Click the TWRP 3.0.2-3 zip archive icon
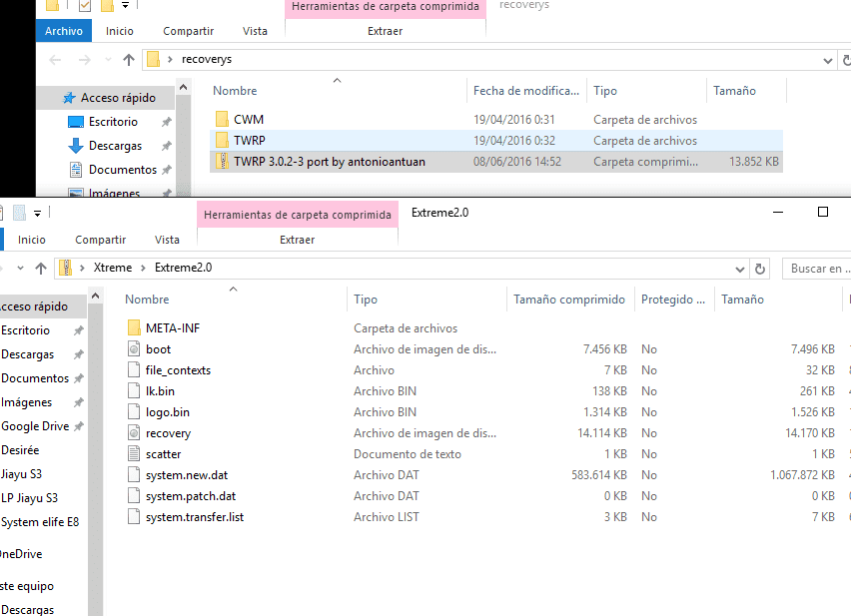 (222, 162)
